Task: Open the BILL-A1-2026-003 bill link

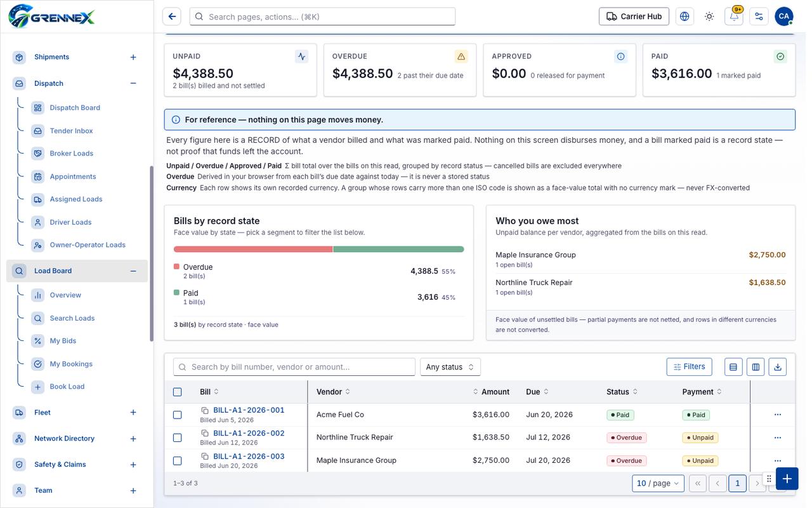Action: [249, 456]
